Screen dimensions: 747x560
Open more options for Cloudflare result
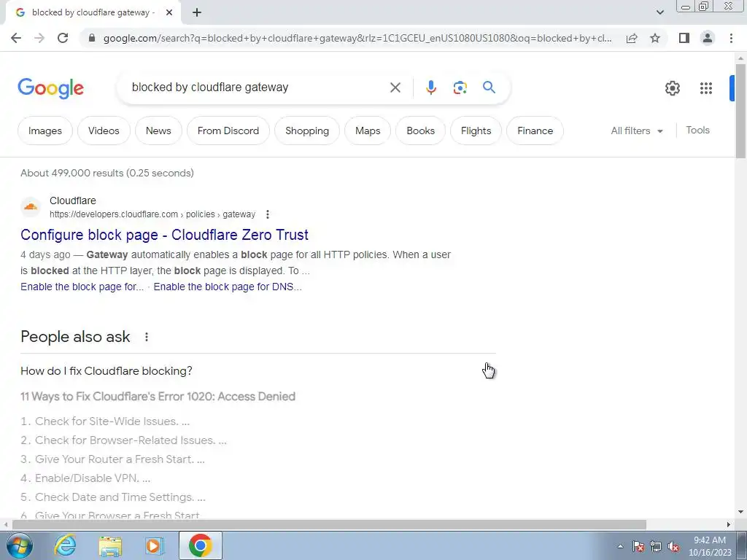267,214
